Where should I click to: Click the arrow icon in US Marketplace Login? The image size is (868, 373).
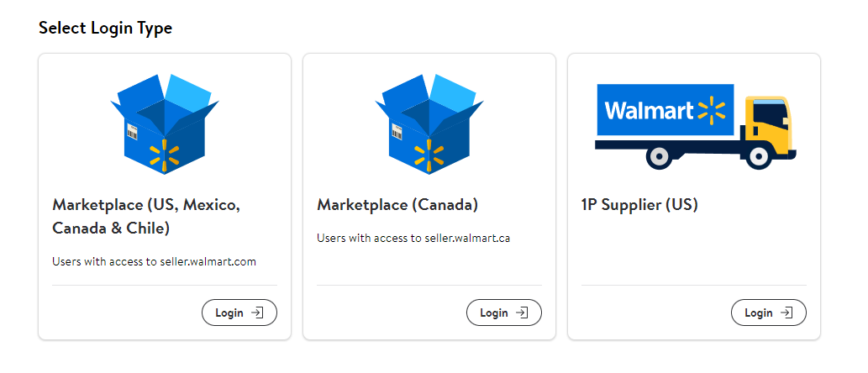[258, 313]
